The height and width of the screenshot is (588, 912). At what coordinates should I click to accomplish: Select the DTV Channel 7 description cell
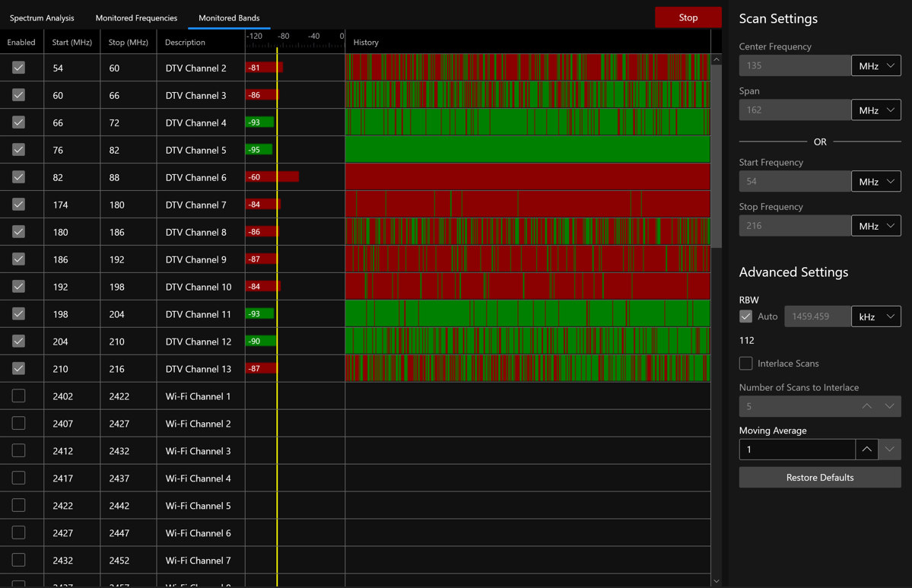tap(201, 204)
